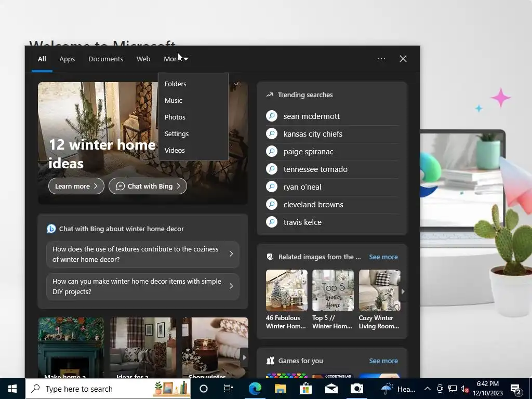
Task: Open the clock showing 6:42 PM
Action: click(x=487, y=389)
